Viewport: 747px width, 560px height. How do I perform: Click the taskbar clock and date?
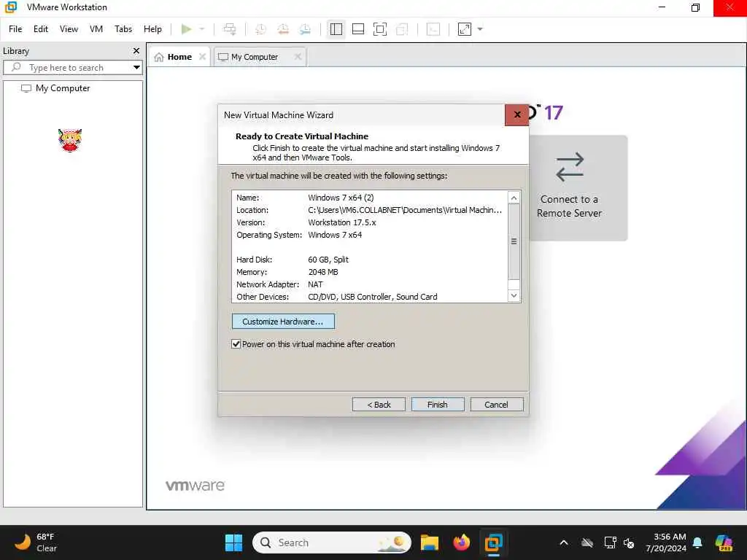665,542
